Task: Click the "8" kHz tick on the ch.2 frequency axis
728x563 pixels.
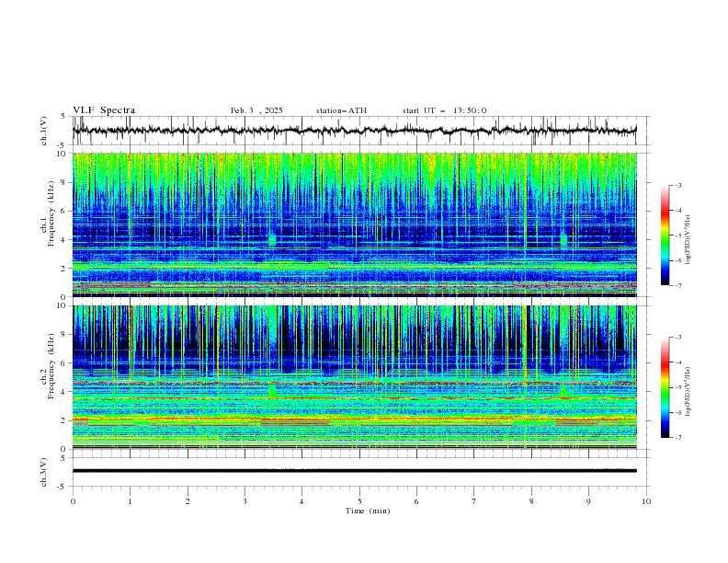Action: [64, 335]
